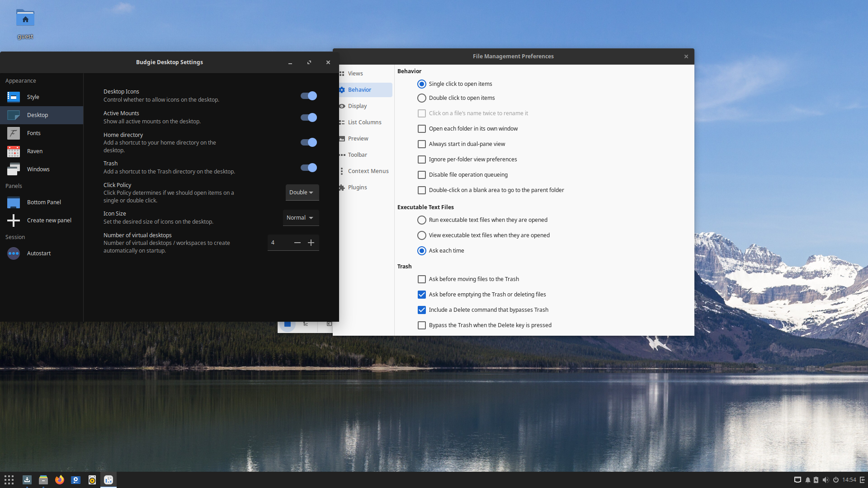Click the power icon in tray

click(836, 480)
